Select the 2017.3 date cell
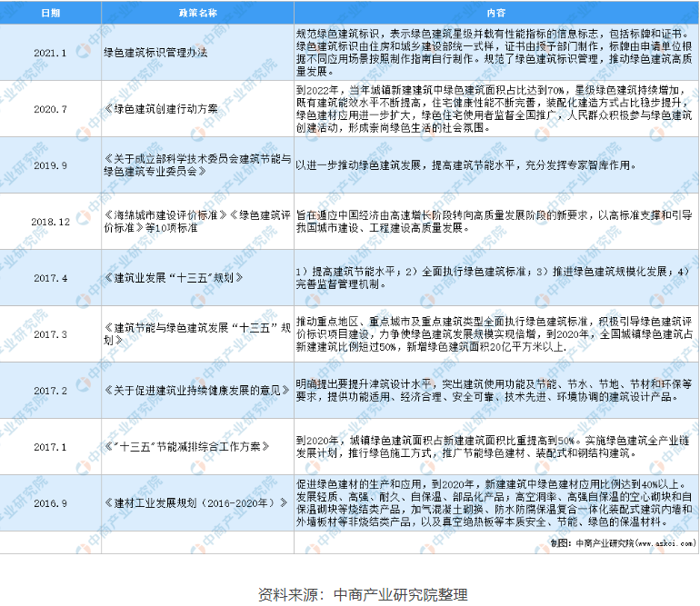Image resolution: width=700 pixels, height=606 pixels. tap(51, 333)
